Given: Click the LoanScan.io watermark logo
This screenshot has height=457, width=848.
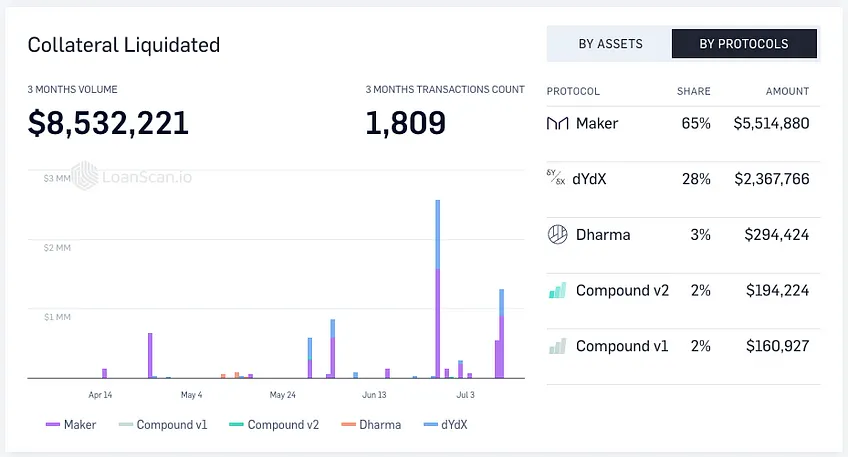Looking at the screenshot, I should 131,176.
